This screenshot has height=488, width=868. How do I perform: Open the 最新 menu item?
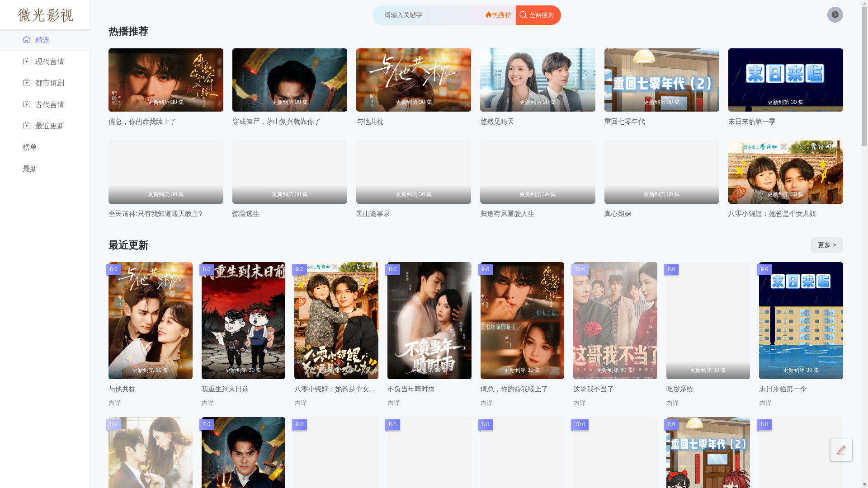pos(30,169)
